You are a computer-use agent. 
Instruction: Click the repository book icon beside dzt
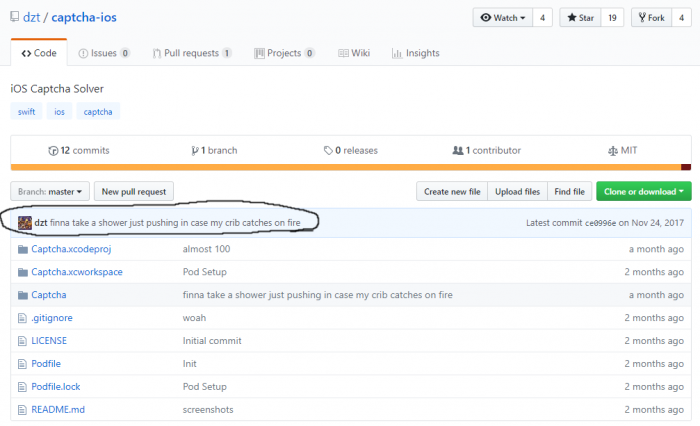pos(15,17)
